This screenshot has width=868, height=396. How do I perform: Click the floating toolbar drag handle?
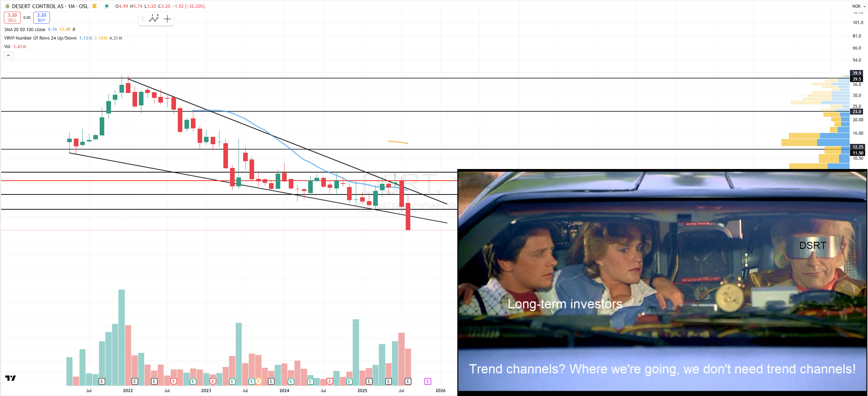click(143, 19)
